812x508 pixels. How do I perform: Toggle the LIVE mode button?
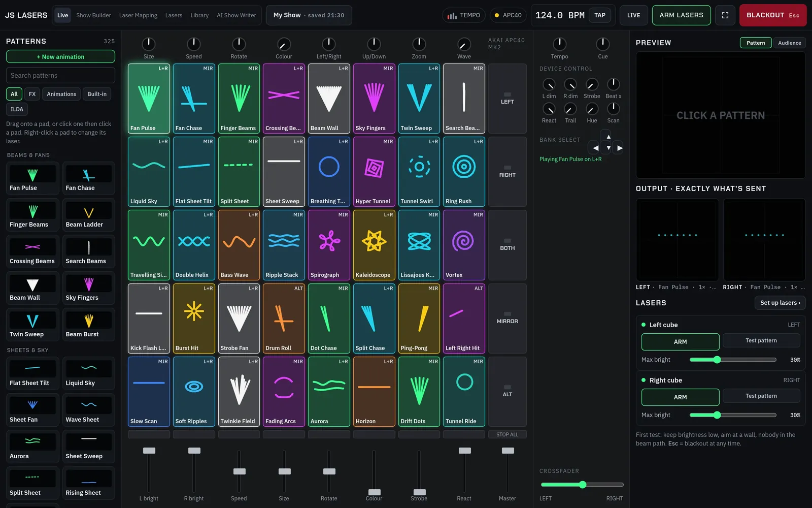(x=633, y=15)
